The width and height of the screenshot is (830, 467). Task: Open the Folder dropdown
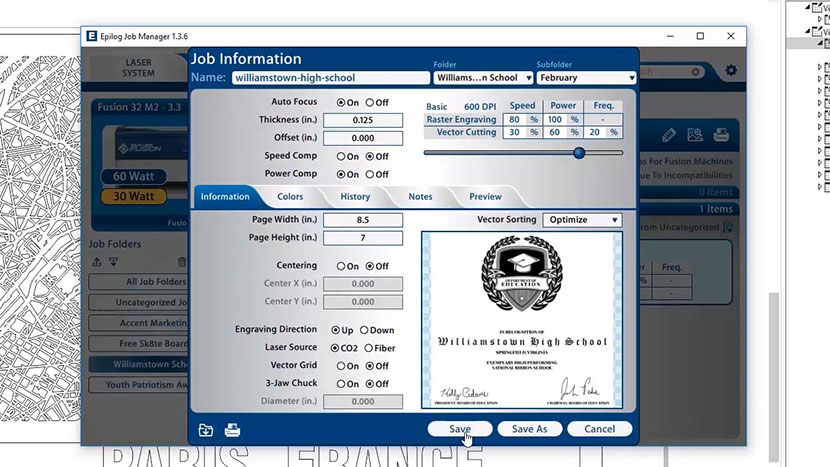click(x=480, y=78)
